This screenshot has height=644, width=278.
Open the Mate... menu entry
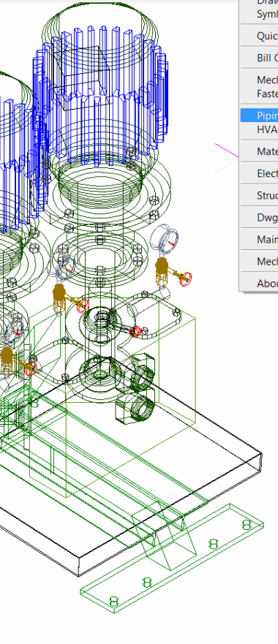[259, 151]
